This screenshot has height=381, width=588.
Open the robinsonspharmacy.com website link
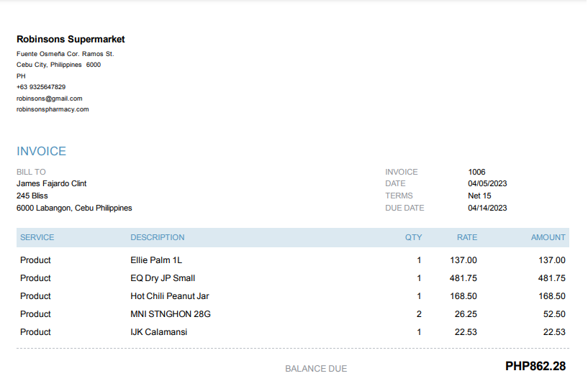tap(53, 109)
